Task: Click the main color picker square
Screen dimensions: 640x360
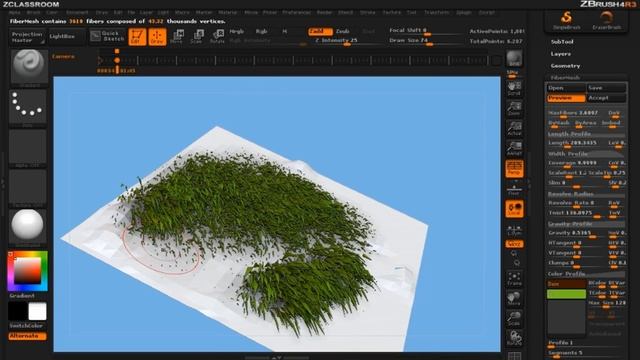Action: coord(27,271)
